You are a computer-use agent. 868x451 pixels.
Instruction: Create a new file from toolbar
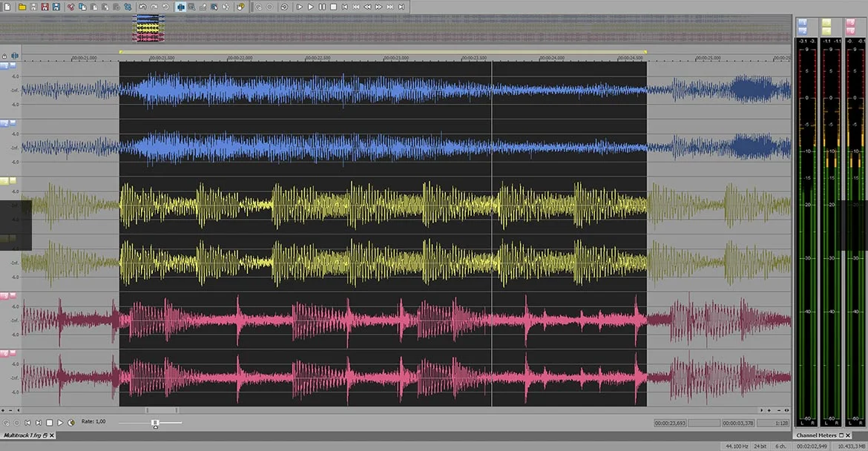pos(7,7)
